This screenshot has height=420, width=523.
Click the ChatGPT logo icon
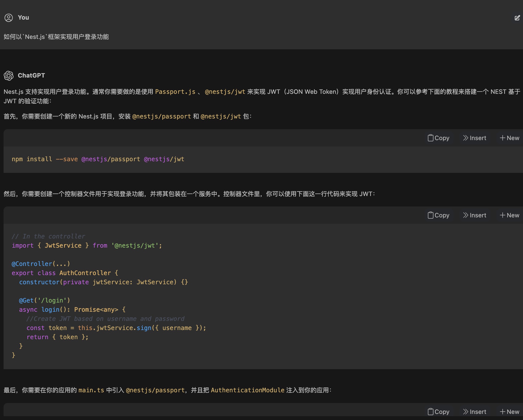[9, 76]
